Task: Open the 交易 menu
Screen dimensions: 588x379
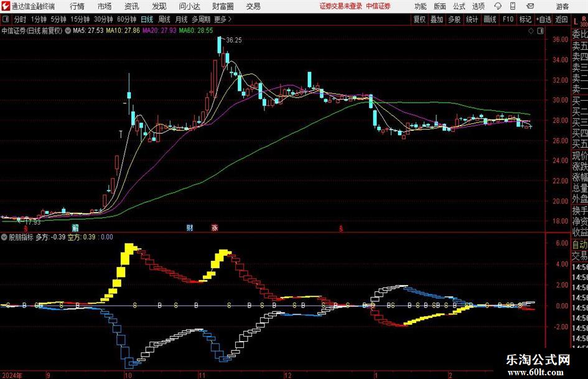Action: click(253, 6)
